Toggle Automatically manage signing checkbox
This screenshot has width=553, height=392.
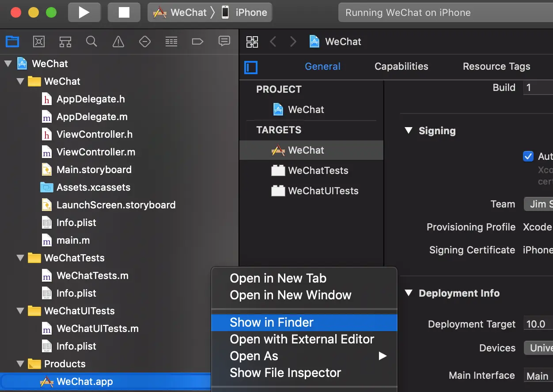[528, 156]
